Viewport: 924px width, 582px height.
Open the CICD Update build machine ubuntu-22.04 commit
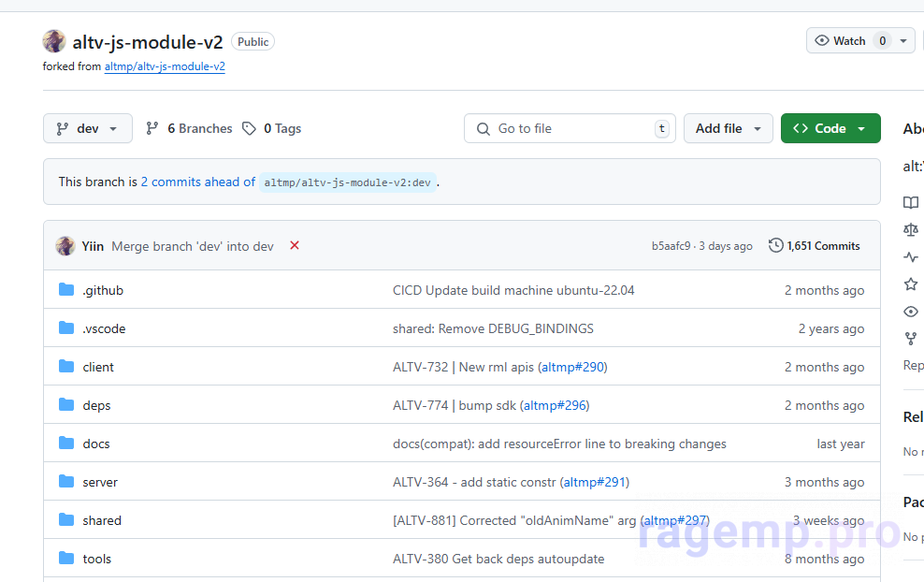513,290
